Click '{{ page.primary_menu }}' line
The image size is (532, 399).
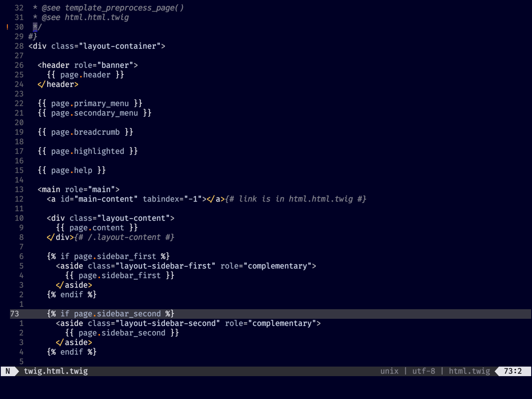click(90, 103)
